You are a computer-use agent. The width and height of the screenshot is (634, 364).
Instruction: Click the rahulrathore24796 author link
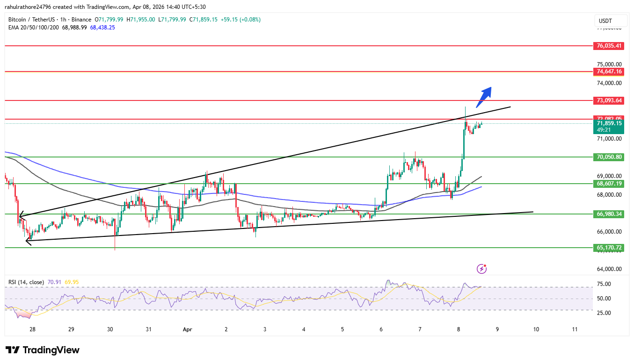click(x=28, y=7)
